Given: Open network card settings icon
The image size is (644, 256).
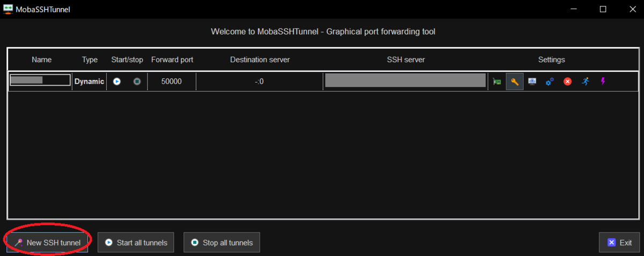Looking at the screenshot, I should tap(497, 82).
